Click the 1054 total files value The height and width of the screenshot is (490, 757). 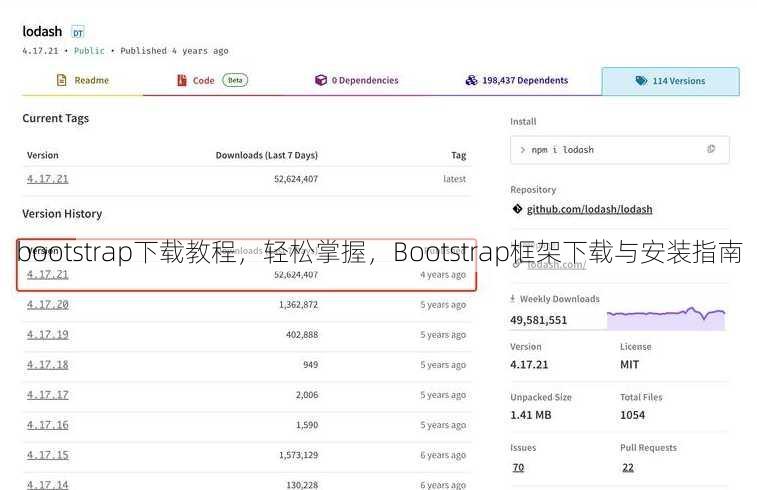point(632,415)
